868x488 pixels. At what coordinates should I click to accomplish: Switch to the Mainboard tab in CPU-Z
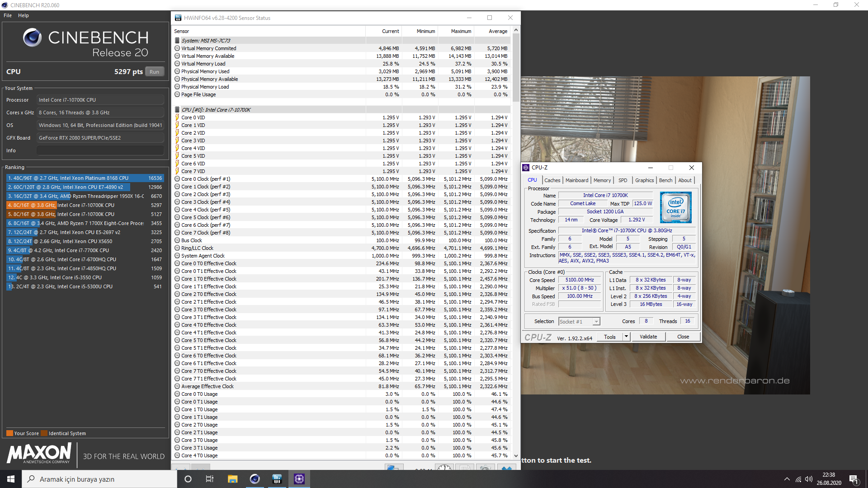[x=577, y=180]
